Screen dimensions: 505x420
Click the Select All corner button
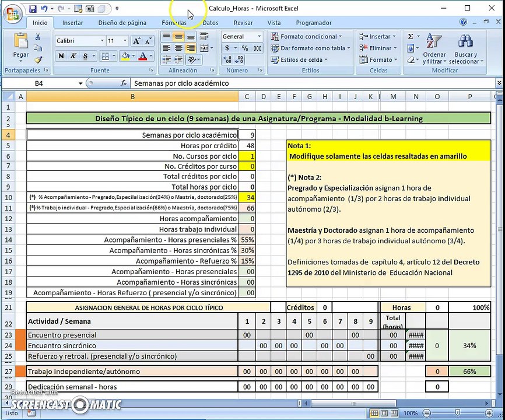[8, 97]
